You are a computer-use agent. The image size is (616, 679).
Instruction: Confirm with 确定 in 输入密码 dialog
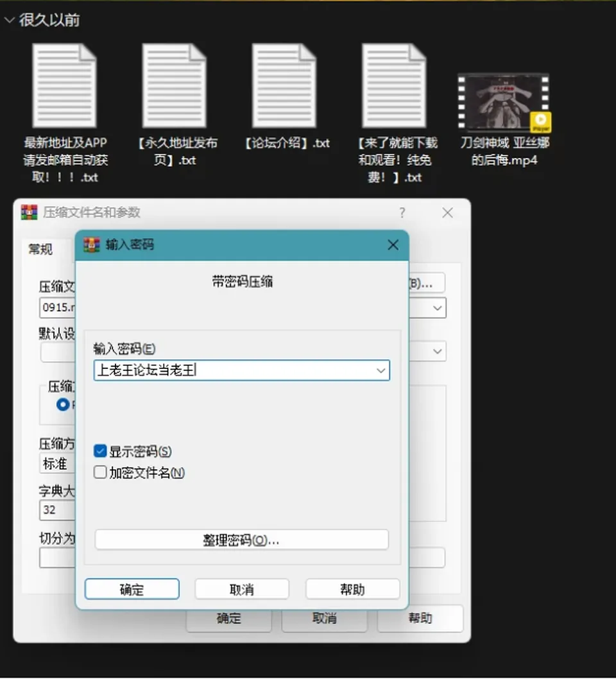pos(132,589)
